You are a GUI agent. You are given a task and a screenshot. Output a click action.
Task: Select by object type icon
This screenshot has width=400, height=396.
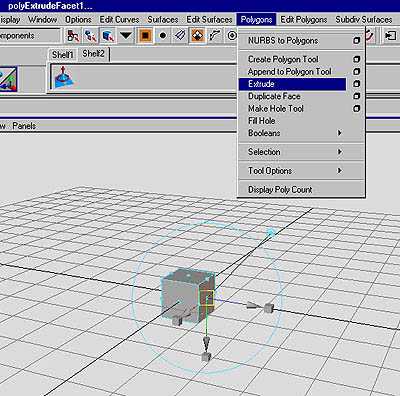point(90,35)
